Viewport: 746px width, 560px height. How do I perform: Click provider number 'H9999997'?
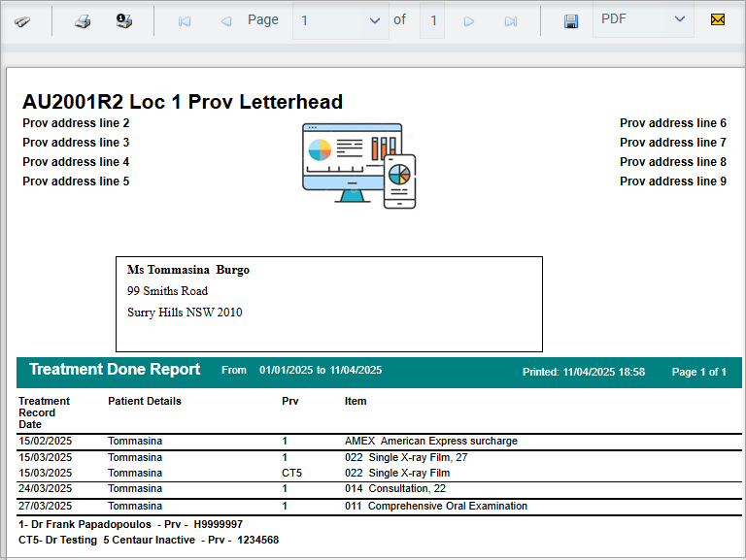coord(218,525)
